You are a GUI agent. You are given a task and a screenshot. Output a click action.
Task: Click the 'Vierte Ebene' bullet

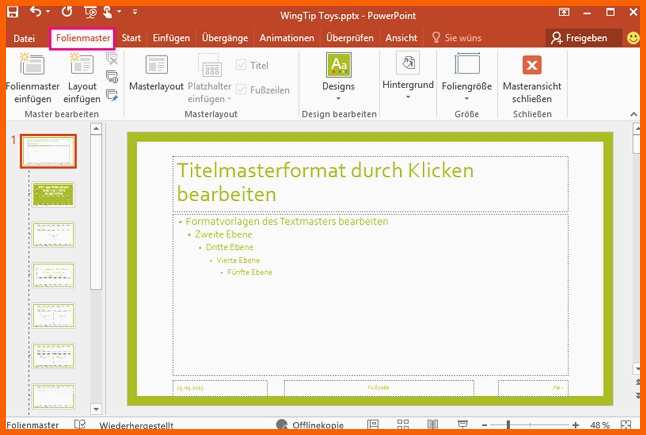[x=238, y=260]
